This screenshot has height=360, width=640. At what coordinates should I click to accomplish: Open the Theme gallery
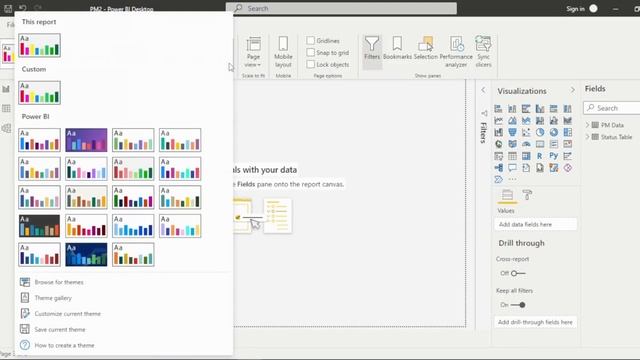(x=53, y=298)
